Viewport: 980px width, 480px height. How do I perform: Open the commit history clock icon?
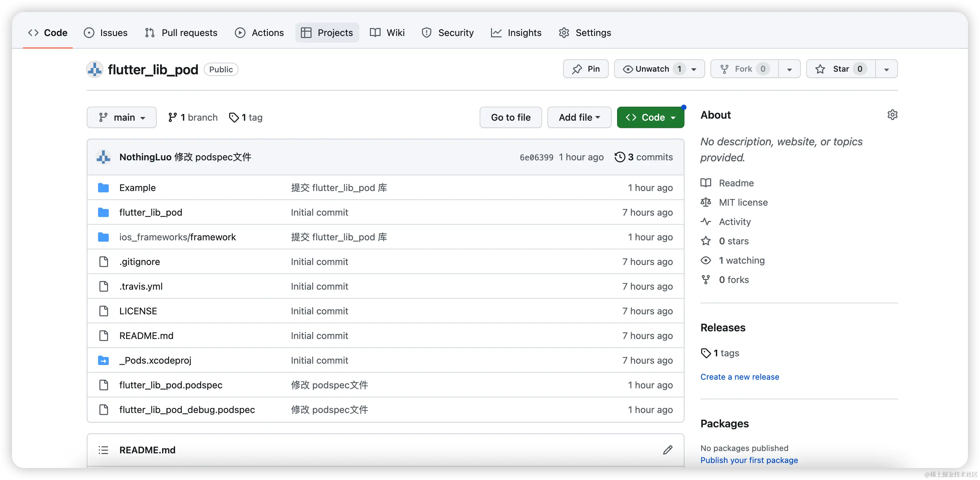click(620, 157)
